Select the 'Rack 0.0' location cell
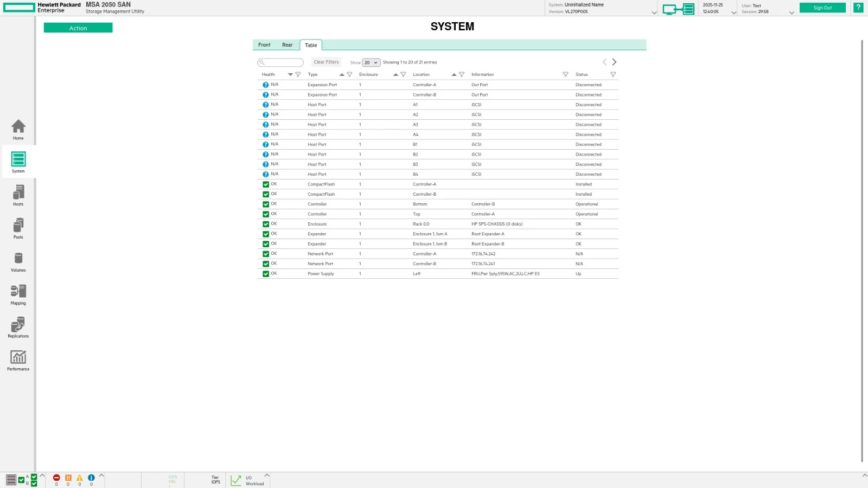This screenshot has height=488, width=868. 421,224
